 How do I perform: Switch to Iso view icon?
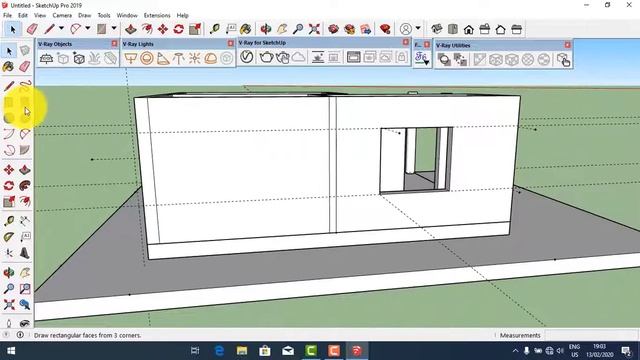click(437, 29)
